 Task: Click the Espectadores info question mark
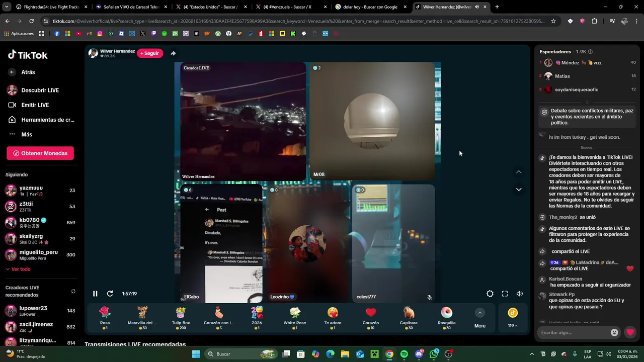590,52
